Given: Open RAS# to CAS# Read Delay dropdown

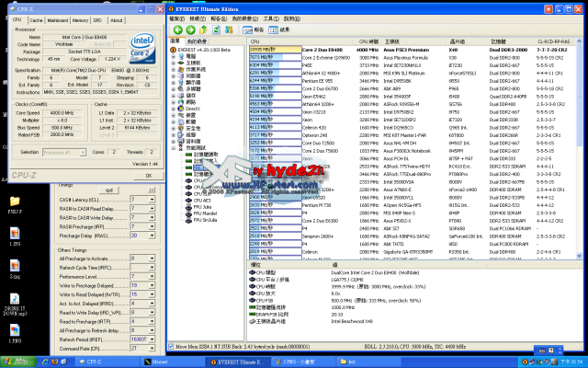Looking at the screenshot, I should (152, 209).
